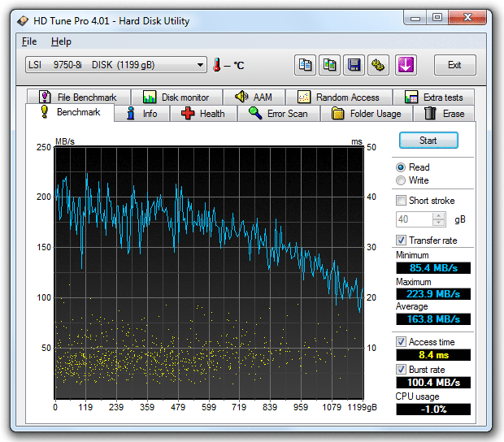The image size is (504, 442).
Task: Click the copy text to clipboard icon
Action: 305,65
